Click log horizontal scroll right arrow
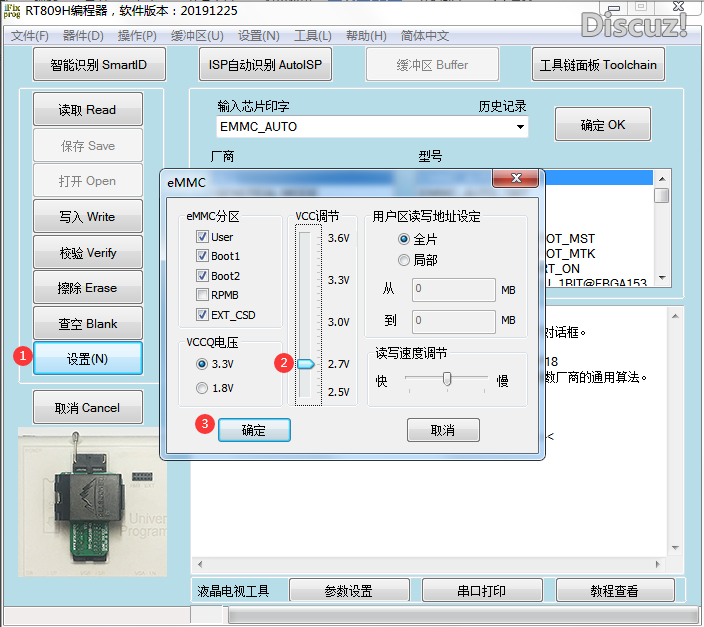The image size is (704, 627). tap(658, 564)
